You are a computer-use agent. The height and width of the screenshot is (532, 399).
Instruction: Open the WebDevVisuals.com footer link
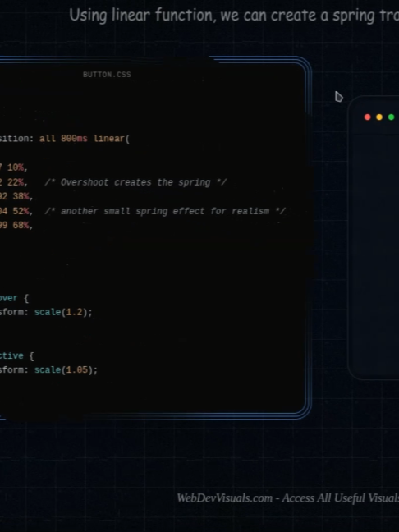pyautogui.click(x=287, y=498)
